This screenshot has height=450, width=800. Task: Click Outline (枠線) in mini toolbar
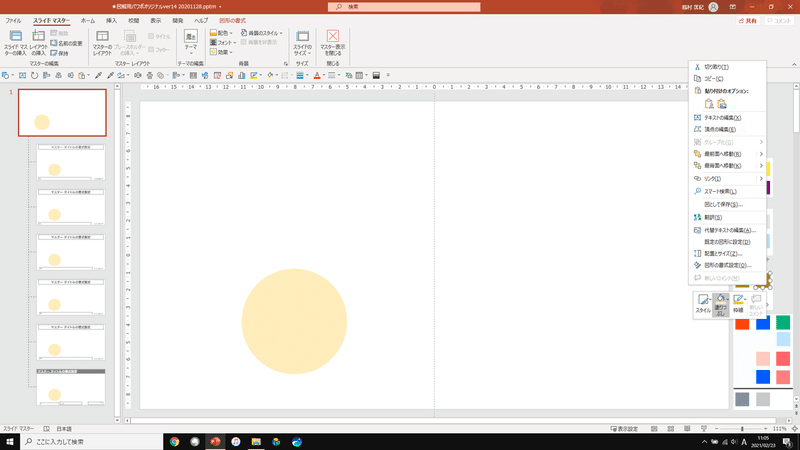tap(738, 304)
